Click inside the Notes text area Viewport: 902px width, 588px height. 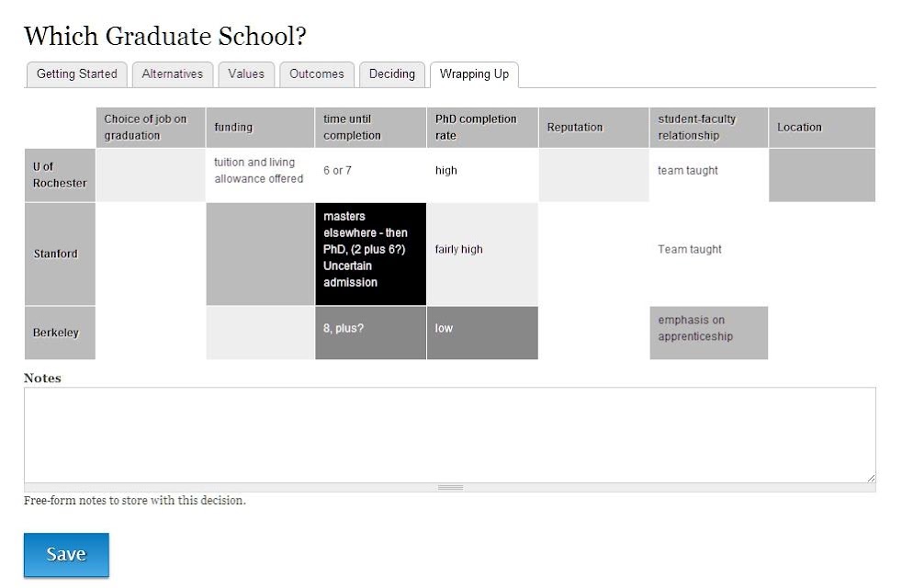[x=450, y=435]
